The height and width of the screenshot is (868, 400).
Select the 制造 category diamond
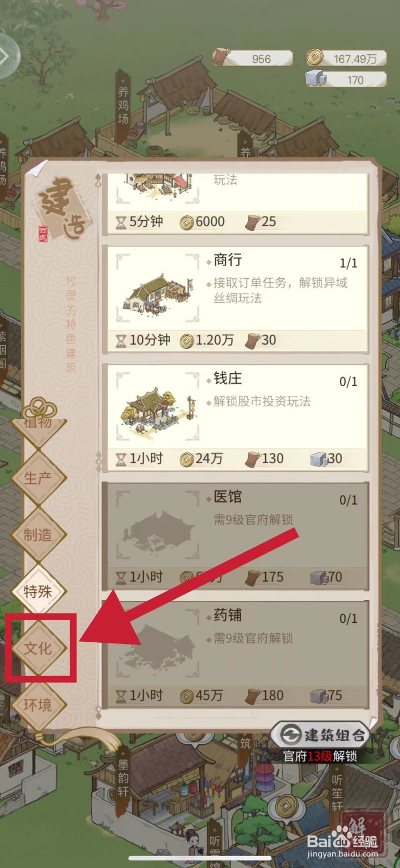coord(38,534)
